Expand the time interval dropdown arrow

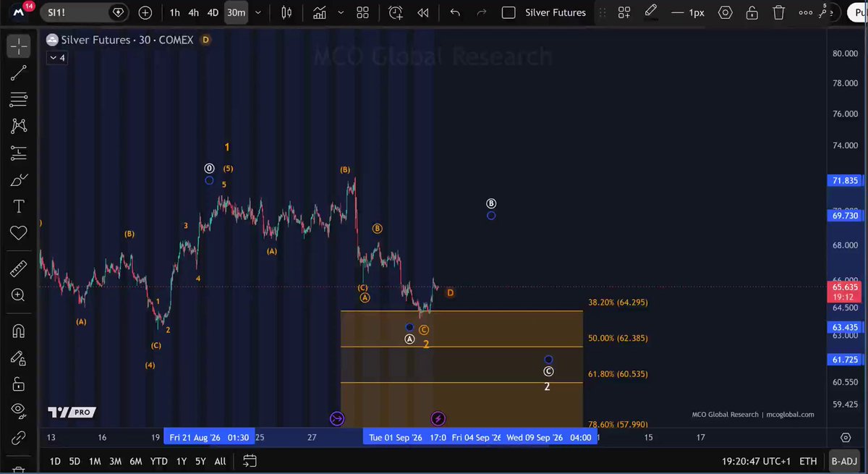(258, 12)
